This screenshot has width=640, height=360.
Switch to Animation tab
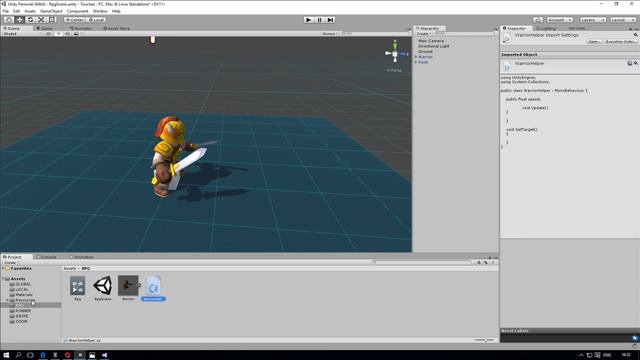tap(82, 257)
